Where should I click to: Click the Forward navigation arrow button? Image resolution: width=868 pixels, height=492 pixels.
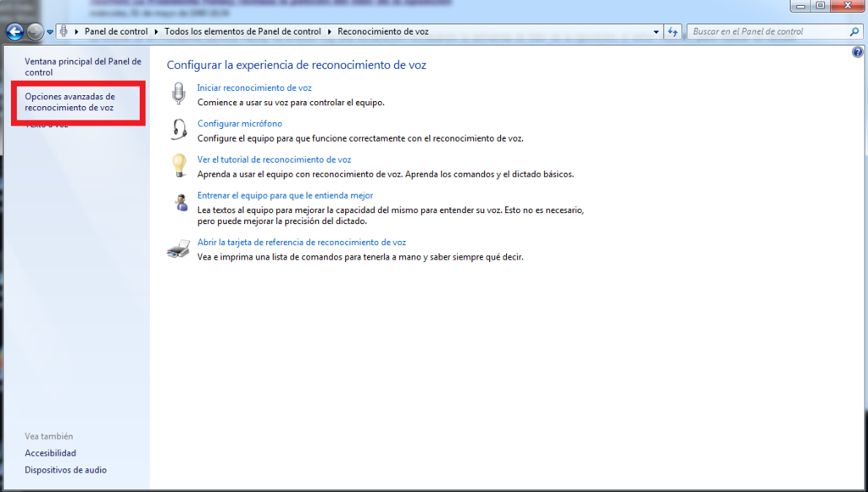35,31
